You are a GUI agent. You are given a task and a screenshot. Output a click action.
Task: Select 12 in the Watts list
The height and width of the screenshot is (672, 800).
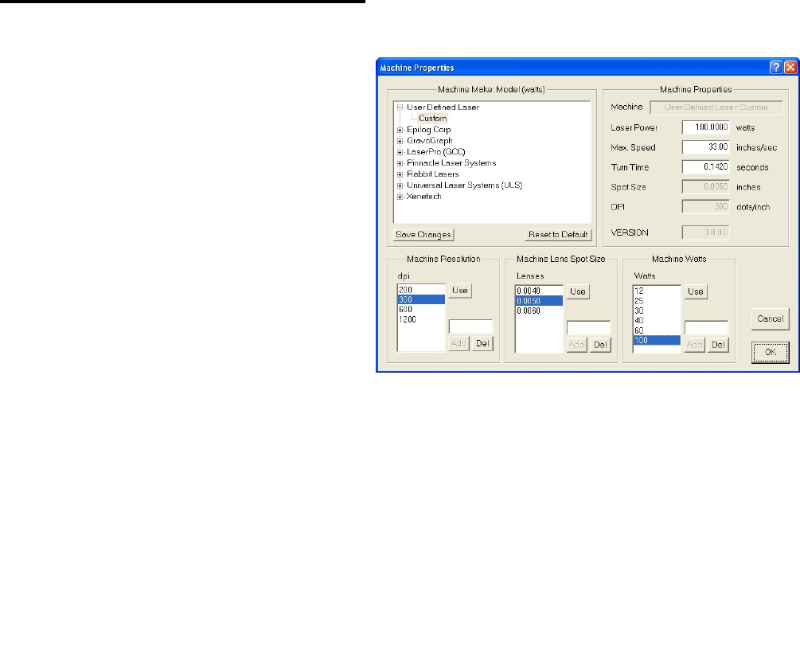coord(657,291)
